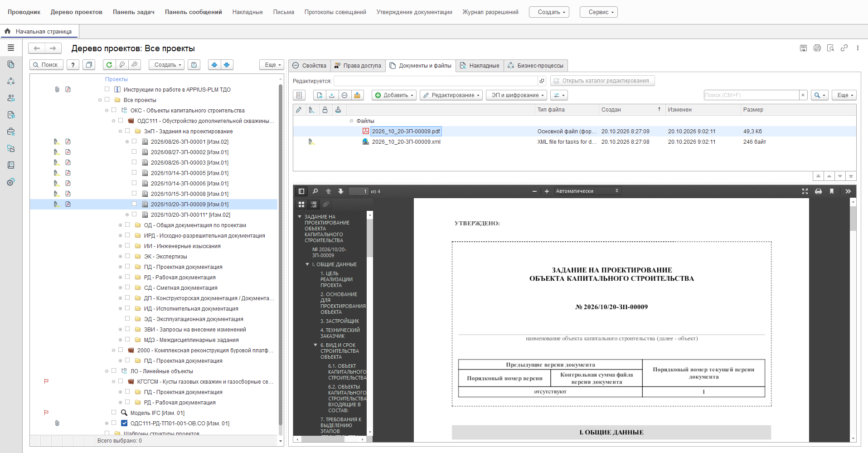This screenshot has width=868, height=453.
Task: Open the Сервис dropdown menu
Action: tap(598, 12)
